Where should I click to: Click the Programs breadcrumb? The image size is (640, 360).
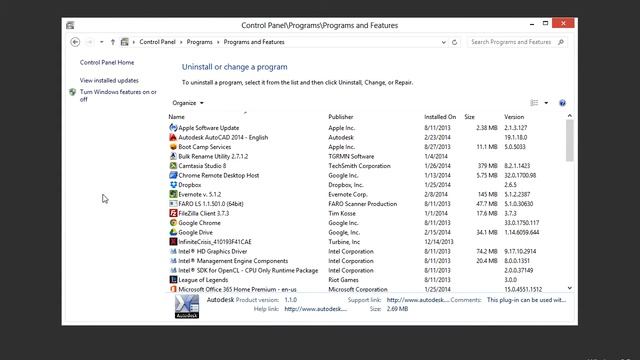tap(200, 42)
